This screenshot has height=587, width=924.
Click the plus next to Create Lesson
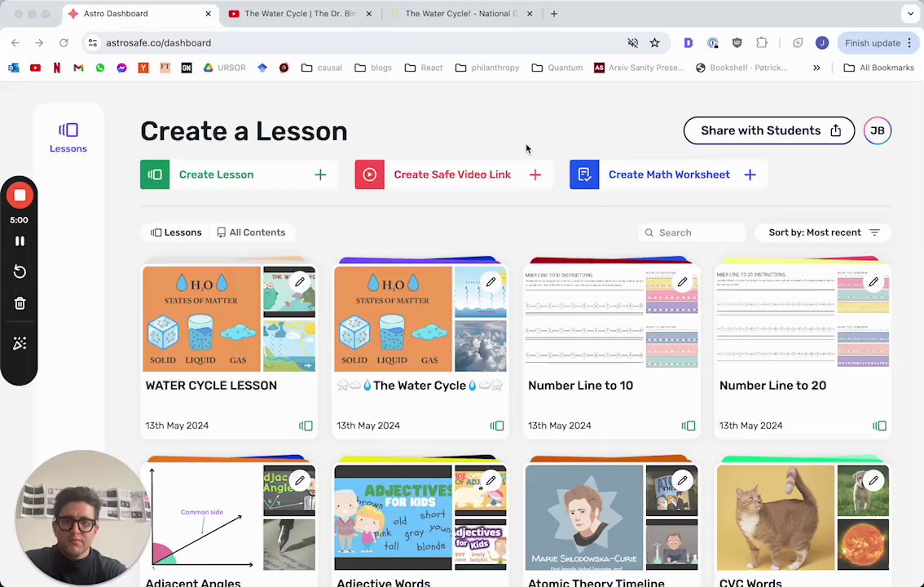click(320, 174)
